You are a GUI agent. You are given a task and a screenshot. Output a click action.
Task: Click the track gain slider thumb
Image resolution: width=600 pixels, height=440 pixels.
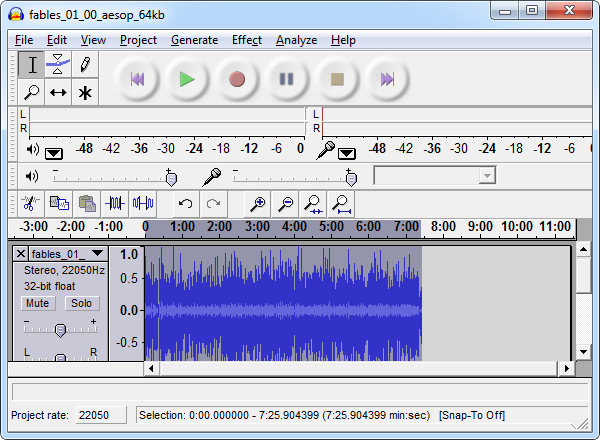tap(60, 330)
